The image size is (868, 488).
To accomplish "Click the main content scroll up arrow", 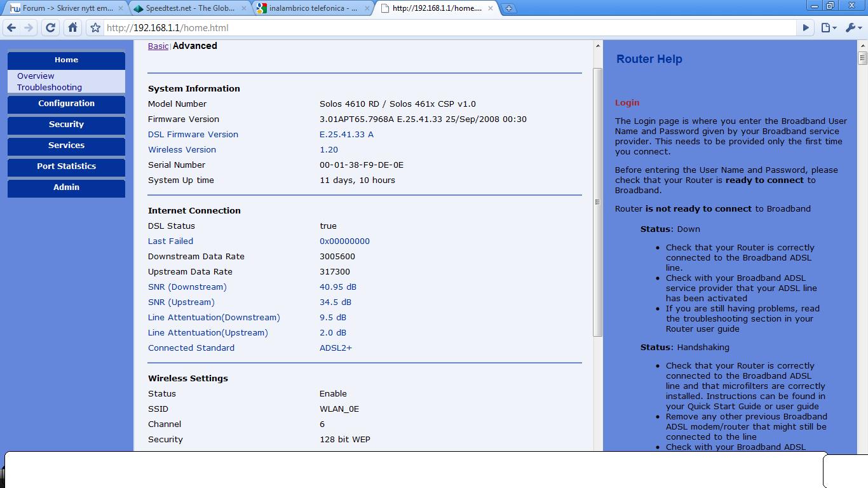I will point(597,46).
